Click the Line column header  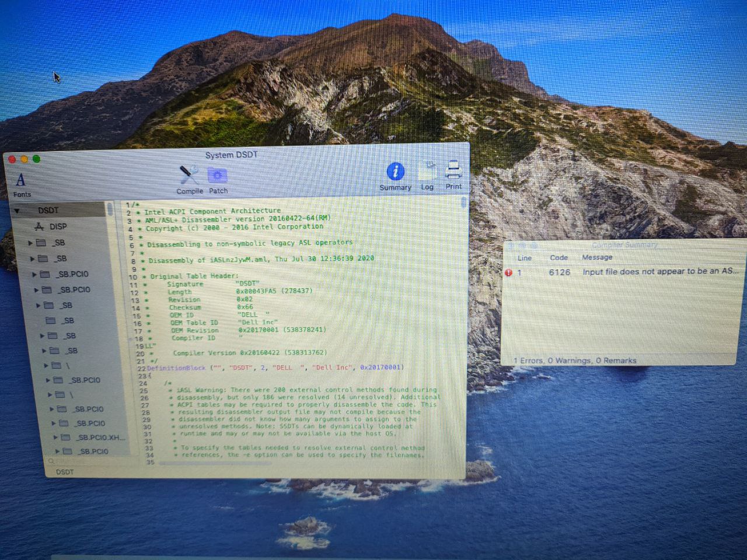coord(525,258)
